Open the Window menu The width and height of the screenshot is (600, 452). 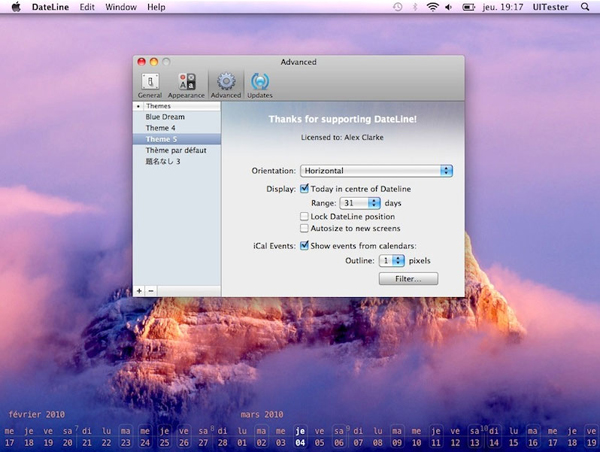pos(121,7)
